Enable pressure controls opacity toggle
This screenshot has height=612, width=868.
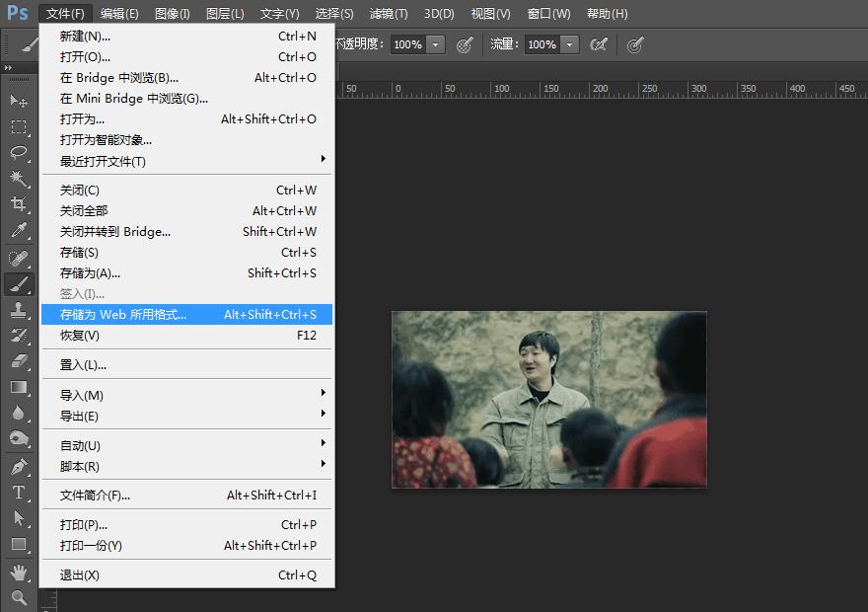465,45
